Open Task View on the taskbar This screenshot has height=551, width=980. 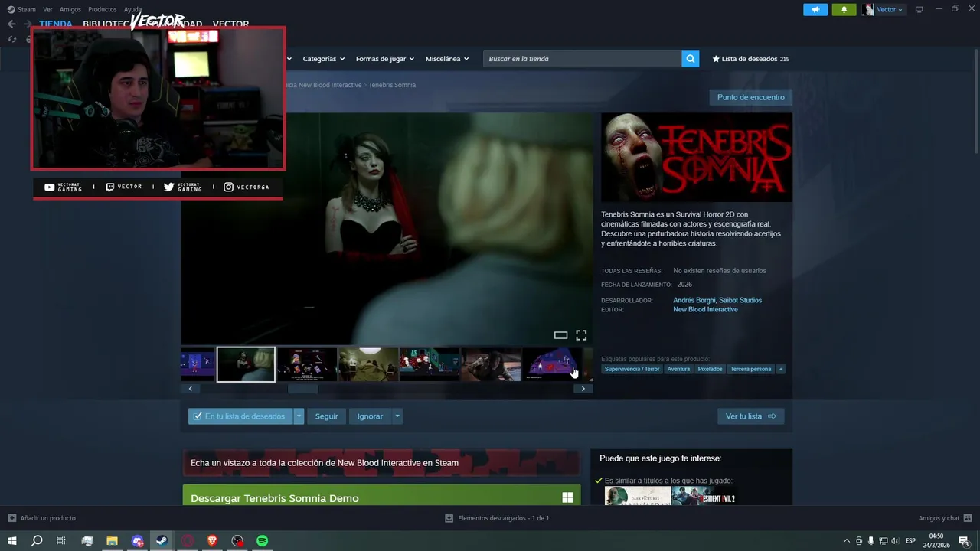coord(61,541)
